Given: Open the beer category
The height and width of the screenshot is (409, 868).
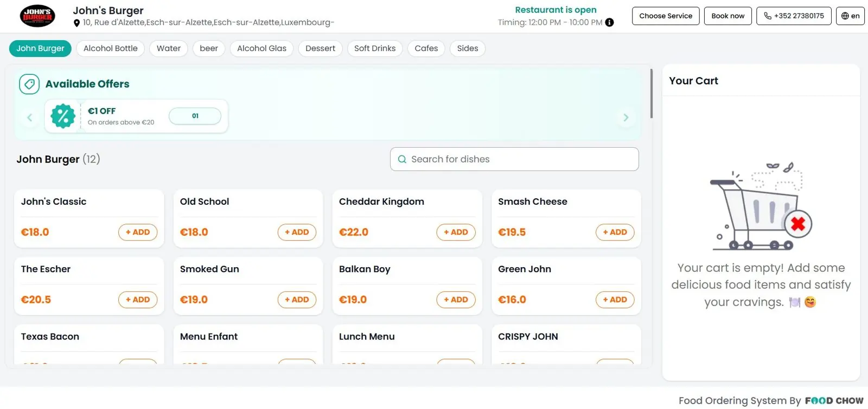Looking at the screenshot, I should click(209, 48).
